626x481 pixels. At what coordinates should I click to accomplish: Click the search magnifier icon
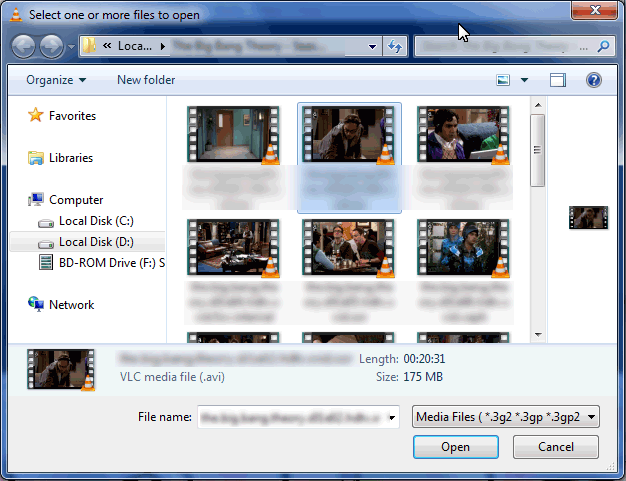coord(603,46)
